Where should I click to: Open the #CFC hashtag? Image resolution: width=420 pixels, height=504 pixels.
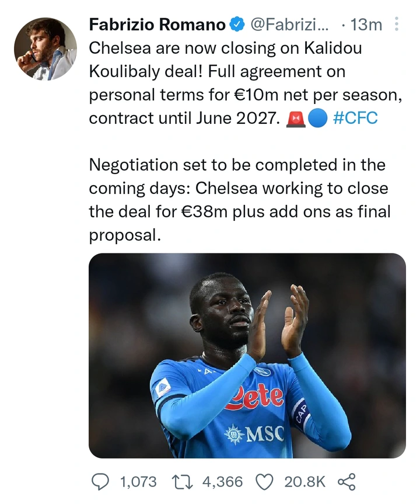[355, 119]
